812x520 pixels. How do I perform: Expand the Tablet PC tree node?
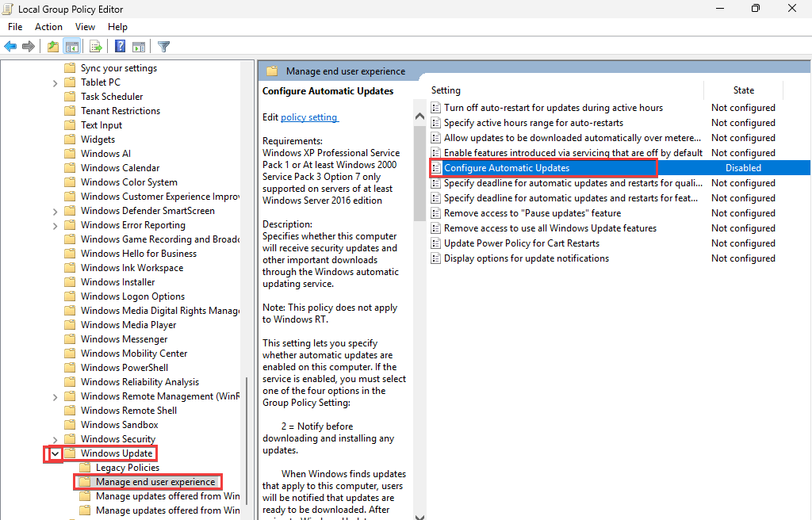(55, 82)
